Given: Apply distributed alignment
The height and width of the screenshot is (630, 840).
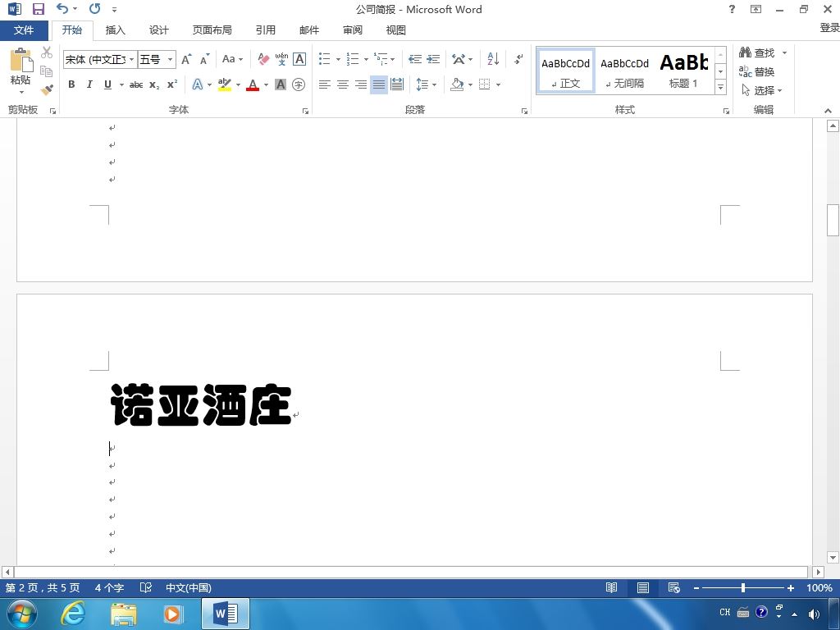Looking at the screenshot, I should 397,84.
